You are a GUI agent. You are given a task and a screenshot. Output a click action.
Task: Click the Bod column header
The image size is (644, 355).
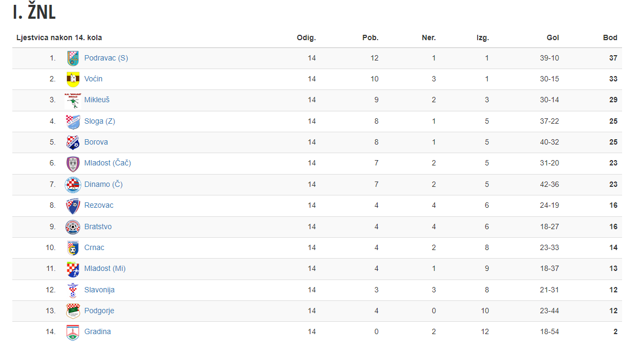[610, 37]
